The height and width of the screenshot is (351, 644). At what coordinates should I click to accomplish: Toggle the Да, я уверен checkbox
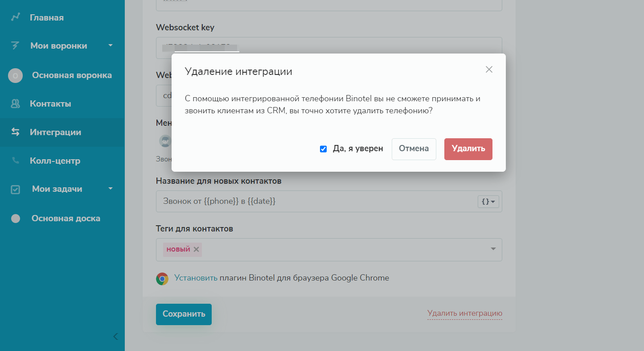(x=324, y=149)
